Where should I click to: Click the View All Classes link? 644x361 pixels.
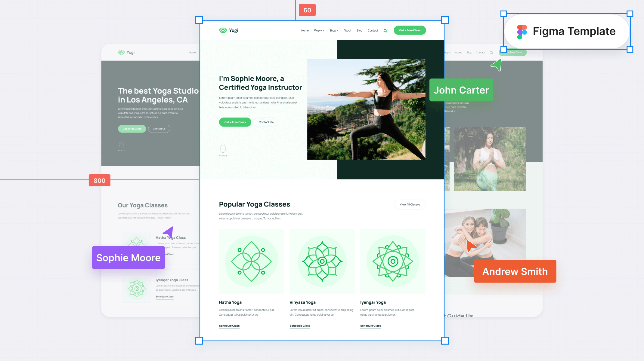coord(410,204)
